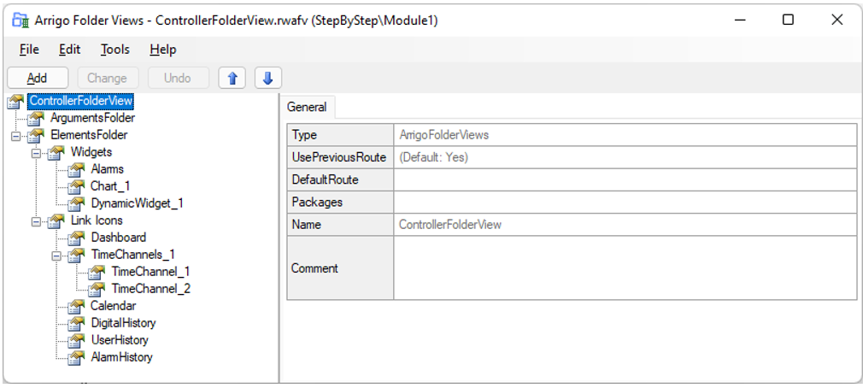Click the Undo button
This screenshot has width=868, height=388.
point(178,78)
